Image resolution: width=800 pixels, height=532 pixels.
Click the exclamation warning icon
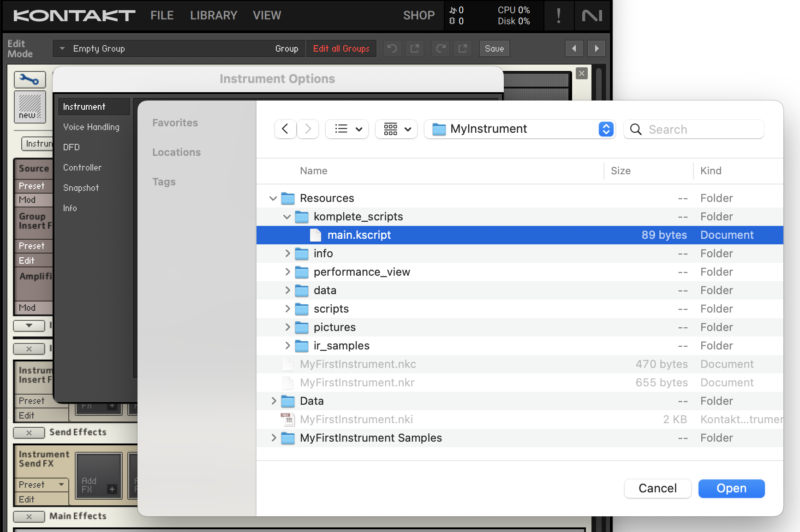(559, 16)
